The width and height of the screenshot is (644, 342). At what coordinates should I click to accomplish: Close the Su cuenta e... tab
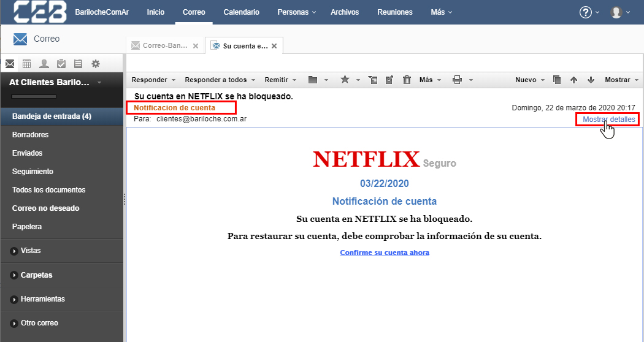pyautogui.click(x=274, y=46)
